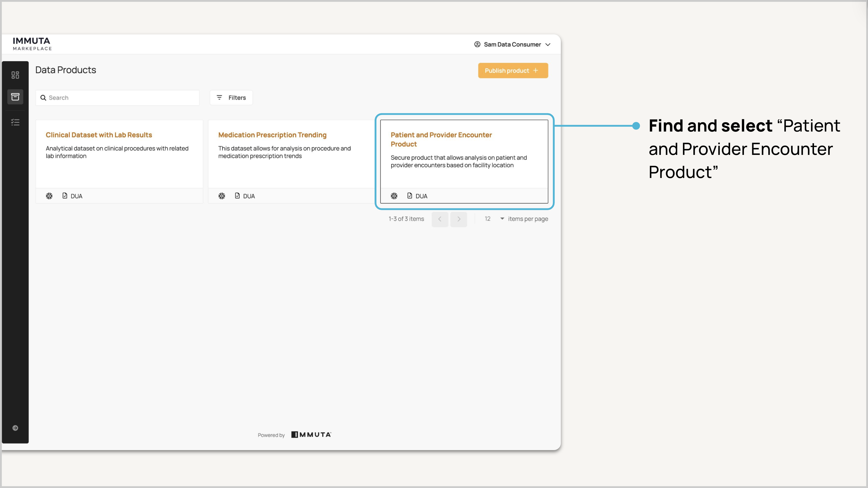The width and height of the screenshot is (868, 488).
Task: Select Patient and Provider Encounter Product
Action: tap(441, 139)
